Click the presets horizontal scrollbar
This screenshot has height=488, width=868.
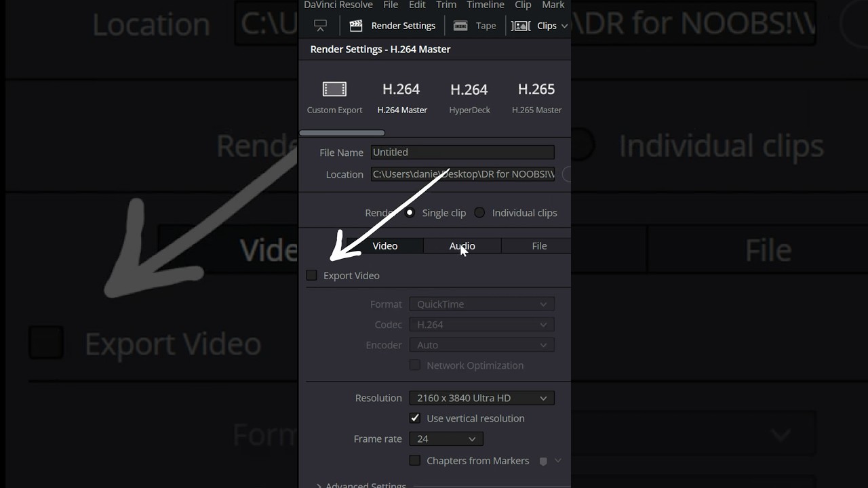(342, 133)
